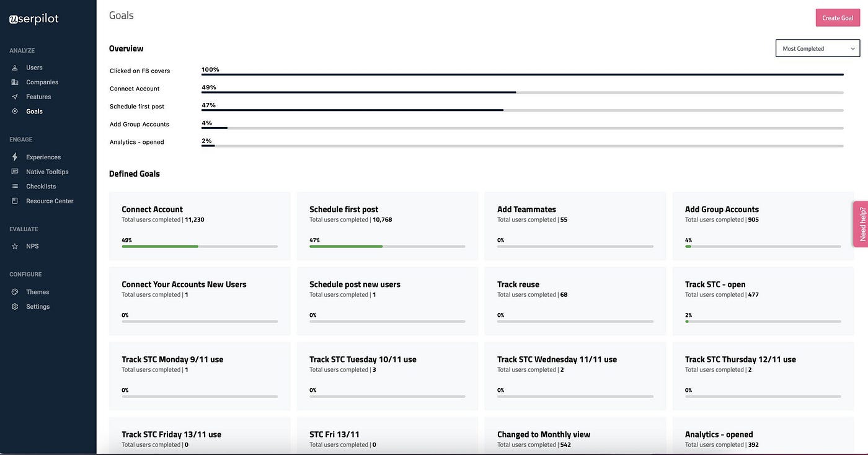Open Analytics - opened goal card
This screenshot has width=868, height=455.
coord(763,436)
